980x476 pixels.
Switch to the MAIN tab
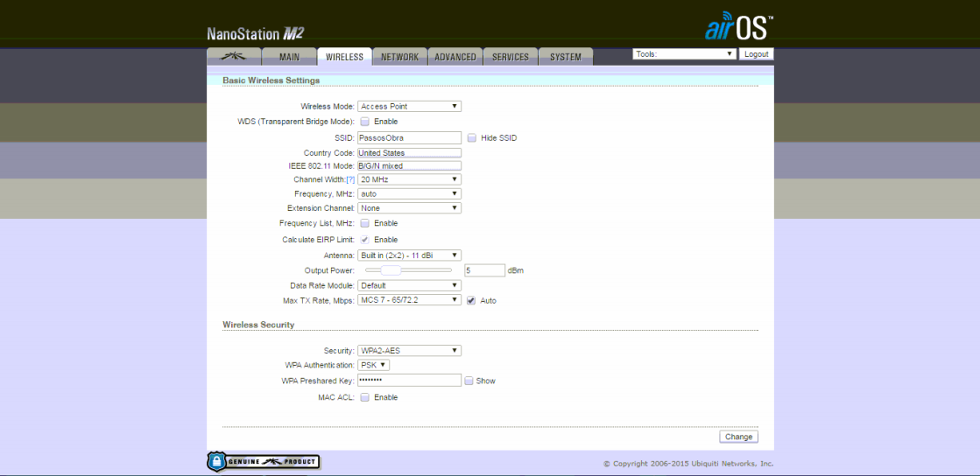tap(289, 57)
